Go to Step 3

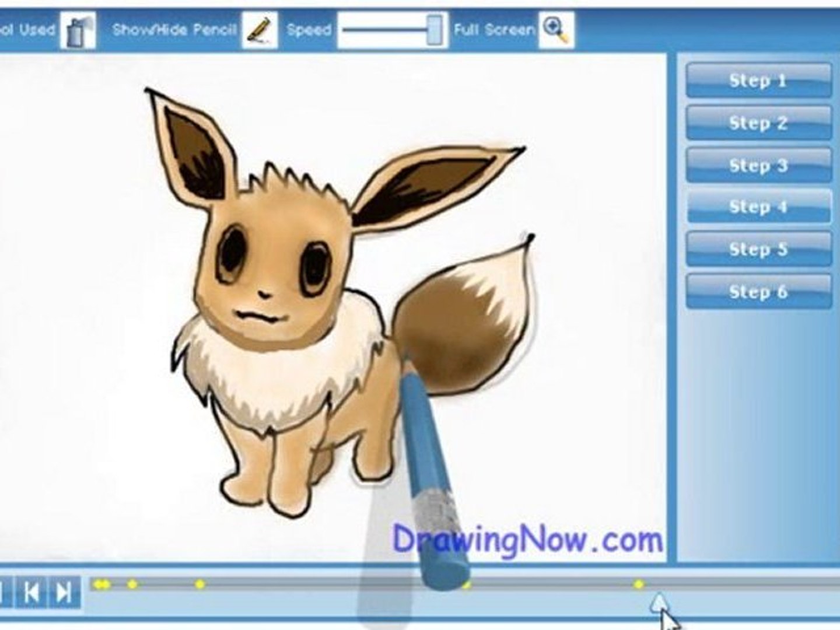click(x=758, y=165)
